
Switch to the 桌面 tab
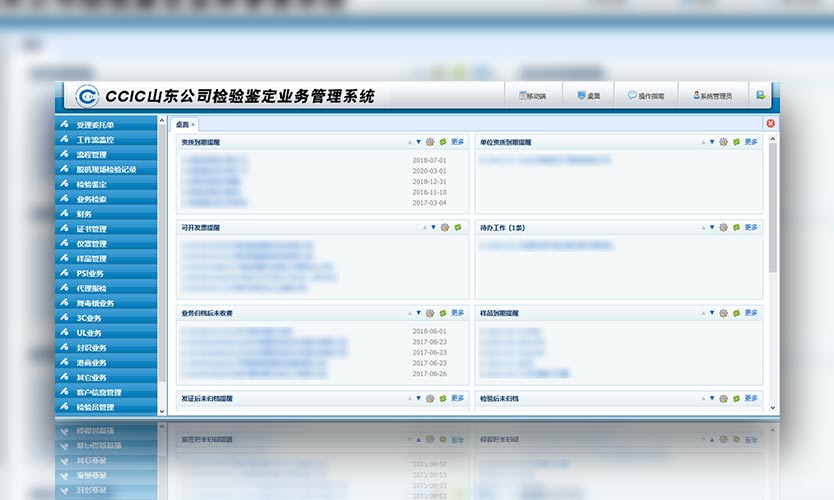(182, 124)
